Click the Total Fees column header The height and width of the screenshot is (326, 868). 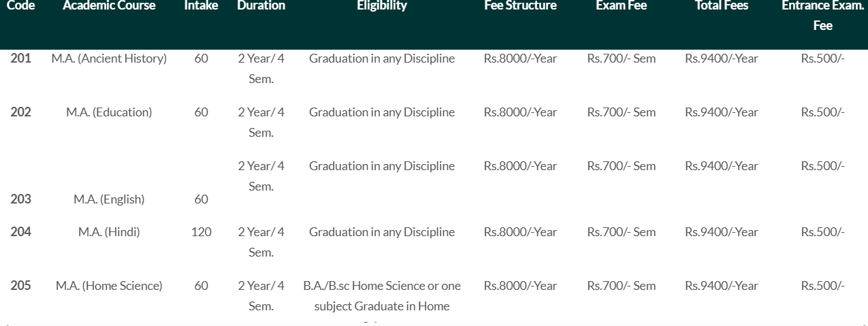click(721, 6)
